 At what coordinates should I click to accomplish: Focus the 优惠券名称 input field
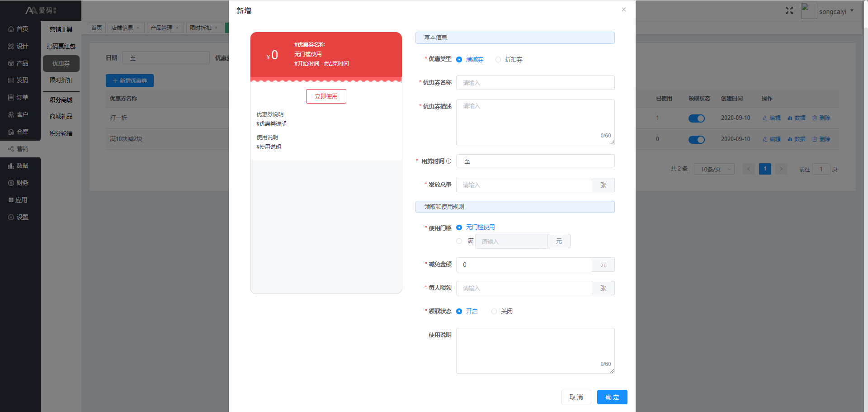click(x=535, y=83)
